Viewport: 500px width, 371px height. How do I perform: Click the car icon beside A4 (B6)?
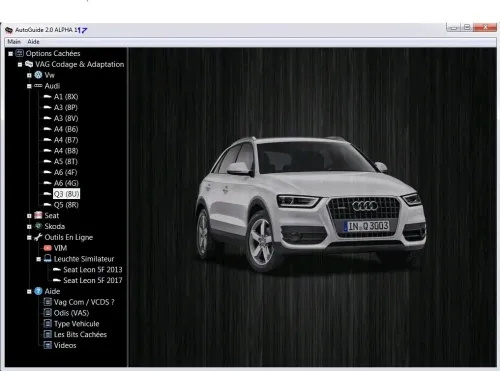[x=48, y=129]
